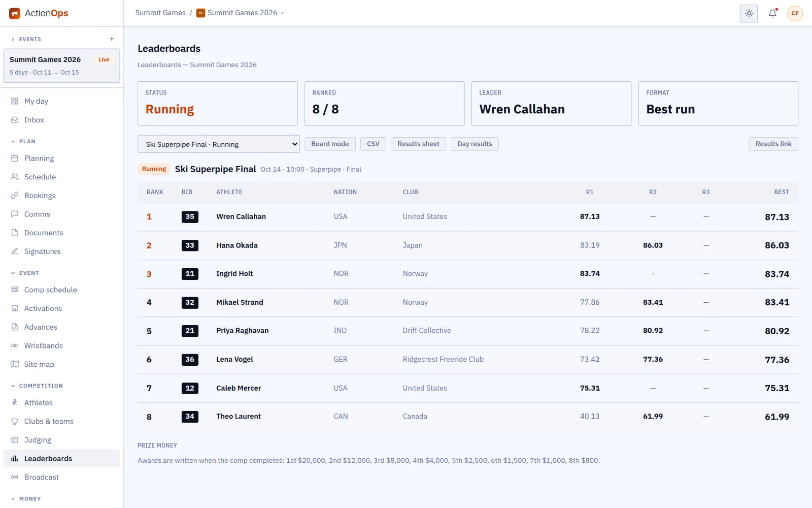Export leaderboard as CSV

[x=373, y=144]
